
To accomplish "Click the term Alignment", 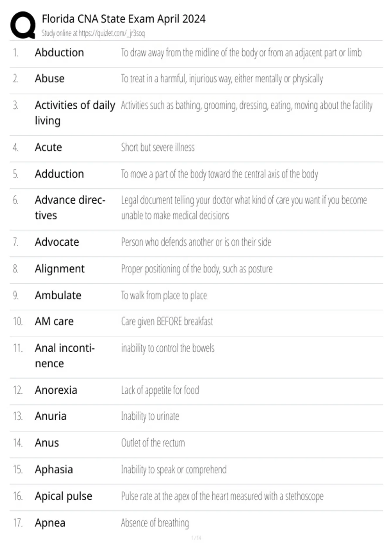I will click(60, 269).
